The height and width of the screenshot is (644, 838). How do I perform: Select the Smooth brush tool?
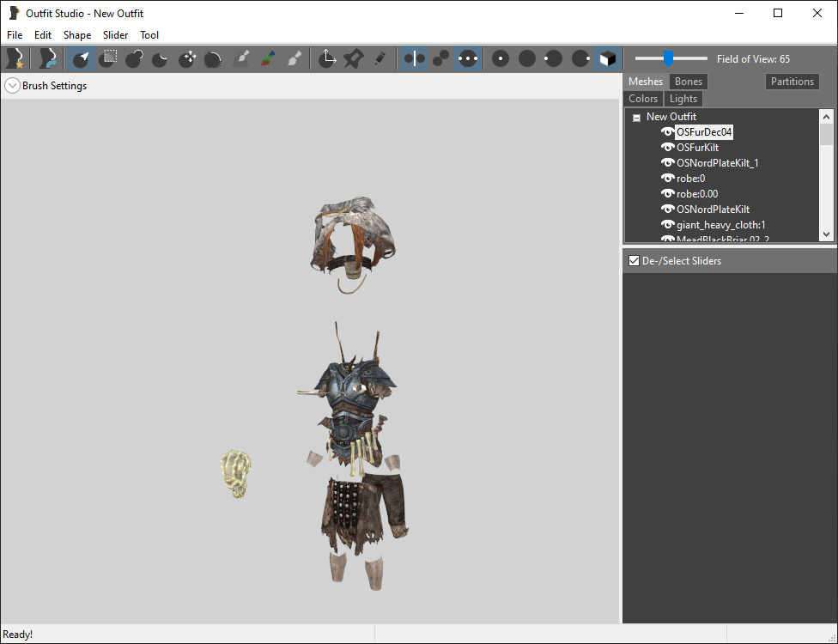(213, 58)
